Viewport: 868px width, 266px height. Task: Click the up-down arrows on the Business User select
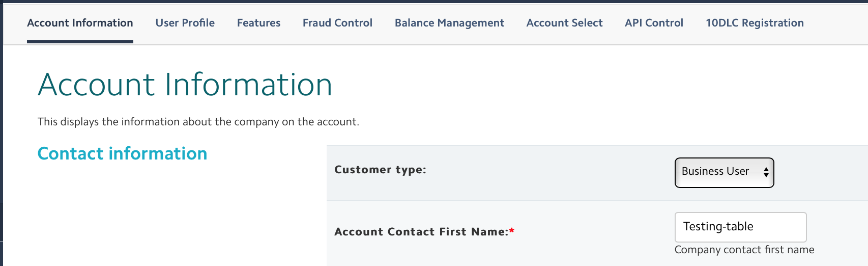point(766,173)
